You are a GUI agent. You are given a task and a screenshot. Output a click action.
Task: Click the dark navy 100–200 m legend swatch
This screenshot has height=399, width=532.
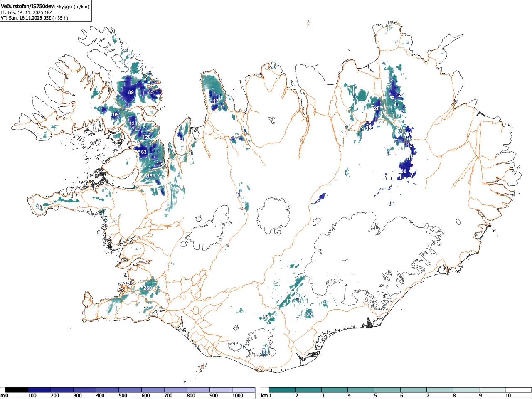tap(39, 390)
